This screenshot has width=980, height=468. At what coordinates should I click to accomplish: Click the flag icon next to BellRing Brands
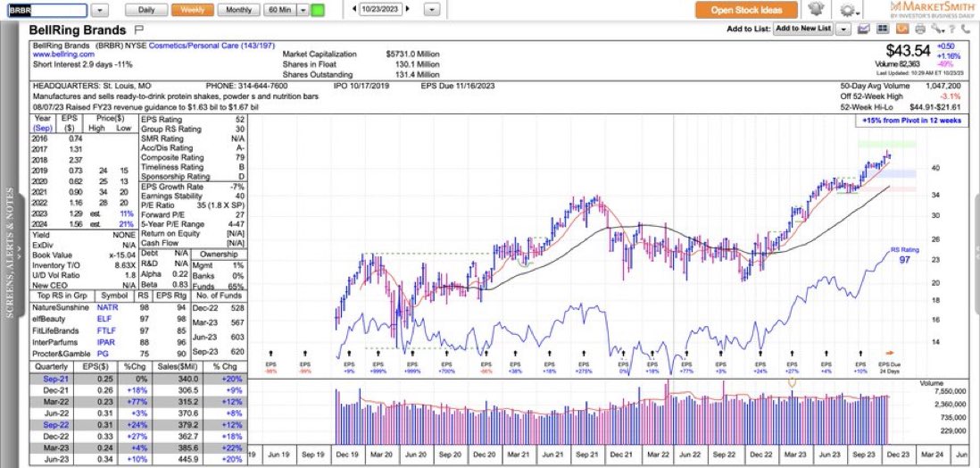click(138, 29)
